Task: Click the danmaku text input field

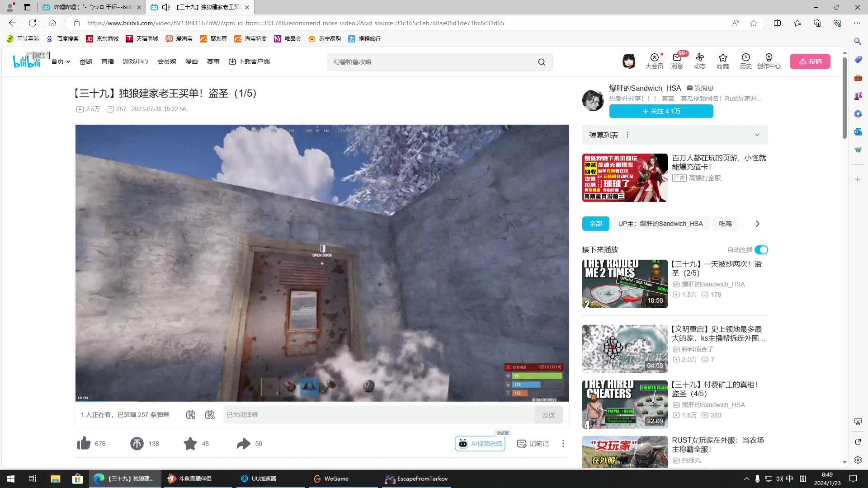Action: click(379, 415)
